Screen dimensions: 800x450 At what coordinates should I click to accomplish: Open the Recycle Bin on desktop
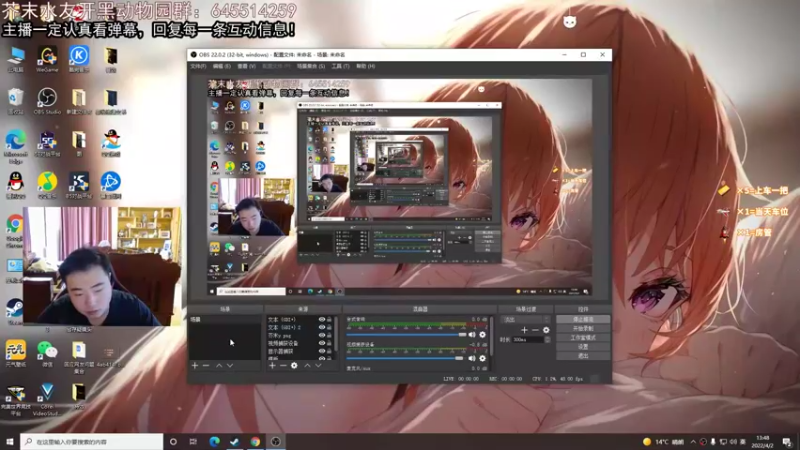coord(15,101)
